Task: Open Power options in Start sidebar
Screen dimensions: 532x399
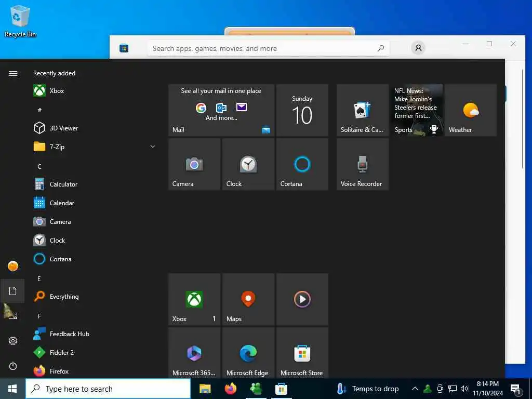Action: (13, 366)
